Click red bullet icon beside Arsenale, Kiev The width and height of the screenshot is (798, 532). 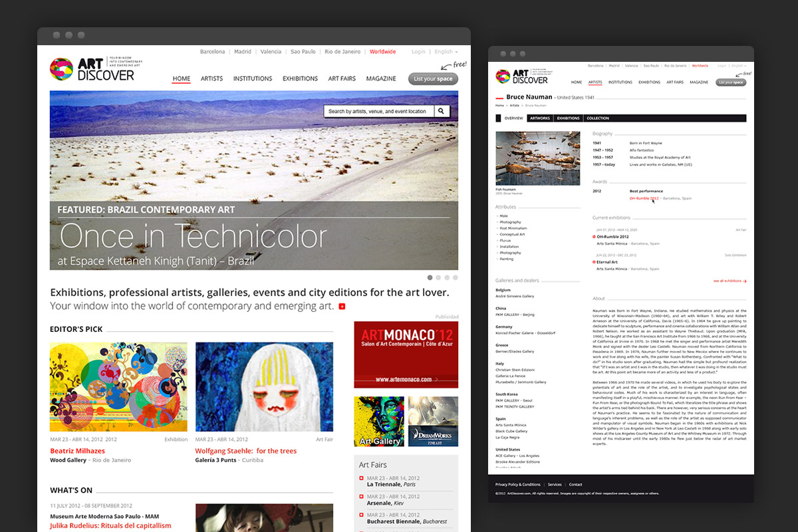click(362, 497)
